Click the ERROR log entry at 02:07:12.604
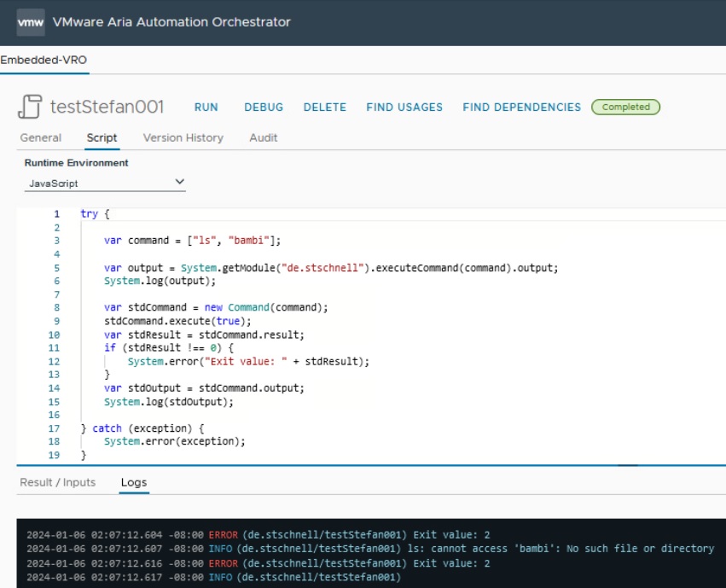This screenshot has width=726, height=588. coord(258,535)
